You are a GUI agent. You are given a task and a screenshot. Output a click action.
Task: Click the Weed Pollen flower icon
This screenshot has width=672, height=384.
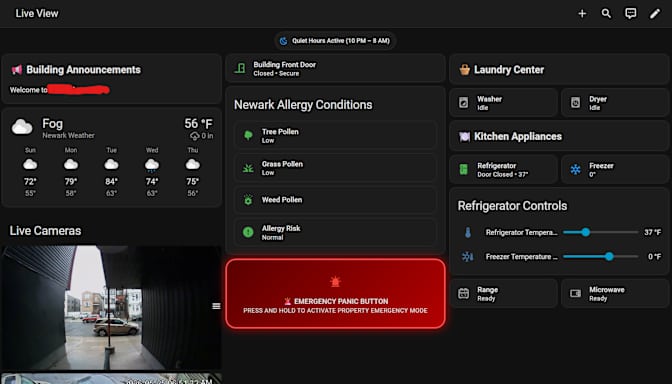click(248, 200)
